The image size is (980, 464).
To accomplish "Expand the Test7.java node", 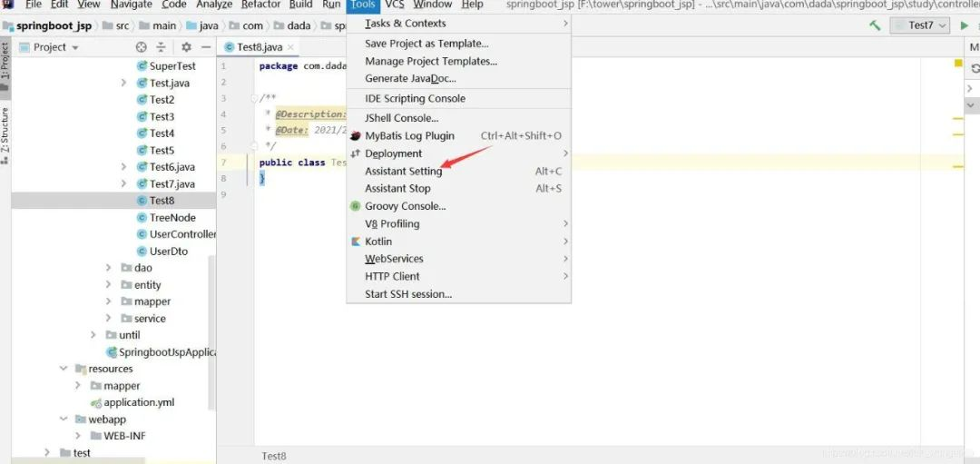I will pyautogui.click(x=123, y=183).
